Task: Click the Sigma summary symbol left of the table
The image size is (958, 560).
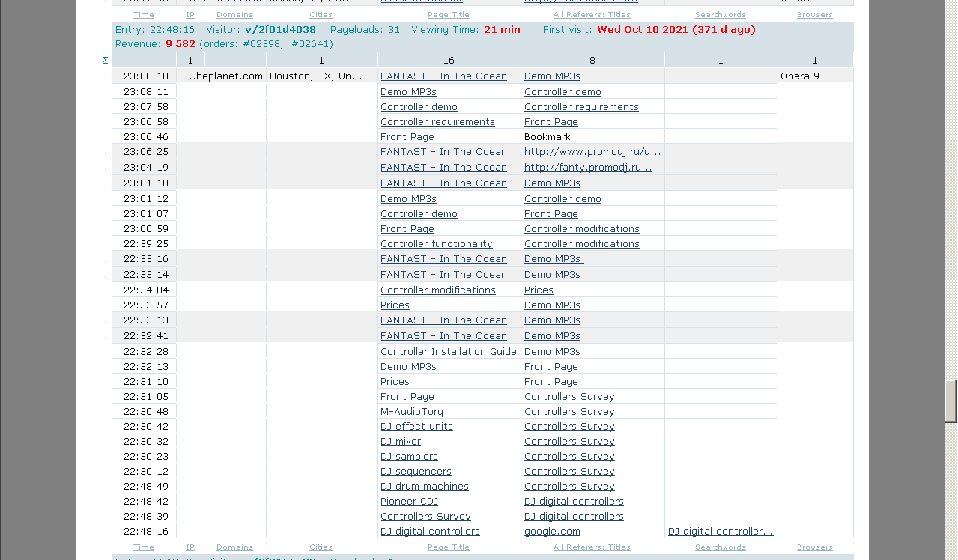Action: point(105,60)
